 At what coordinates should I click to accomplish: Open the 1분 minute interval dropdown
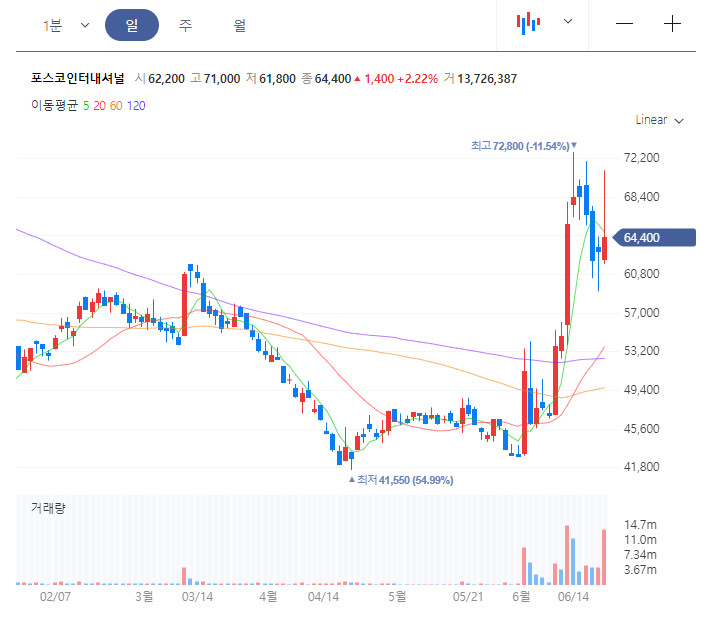[x=66, y=25]
